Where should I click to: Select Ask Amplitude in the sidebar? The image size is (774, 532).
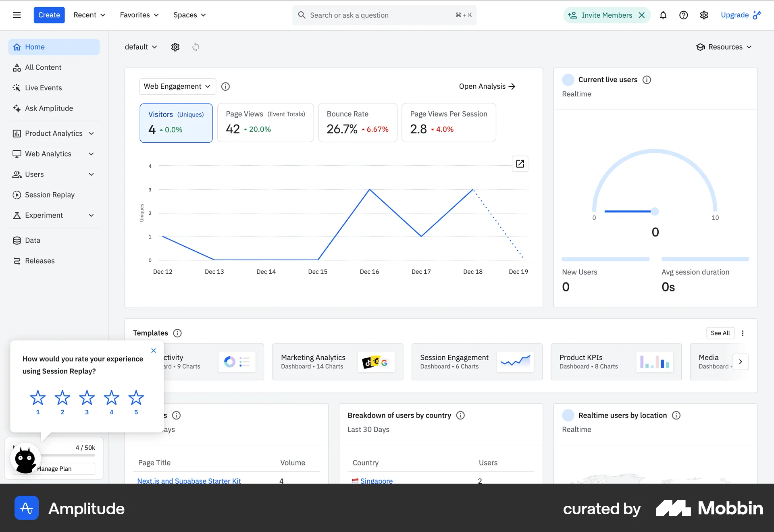pyautogui.click(x=48, y=108)
